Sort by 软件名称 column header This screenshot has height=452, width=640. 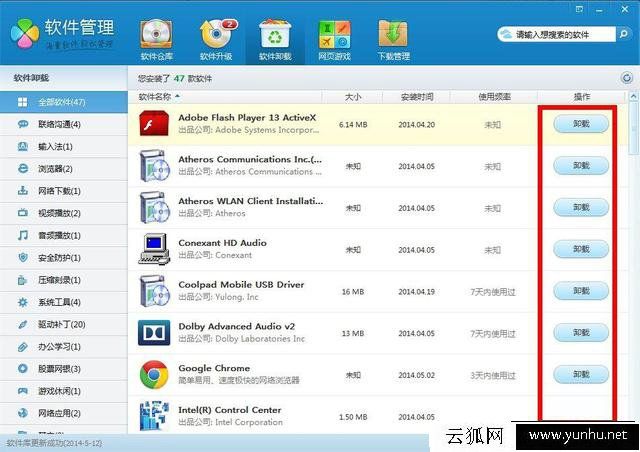(225, 97)
